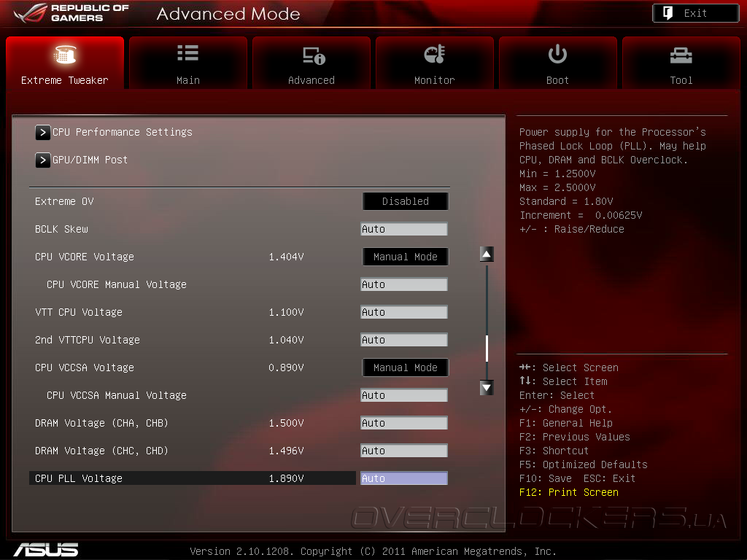
Task: Click the white scrollbar thumb
Action: pos(487,348)
